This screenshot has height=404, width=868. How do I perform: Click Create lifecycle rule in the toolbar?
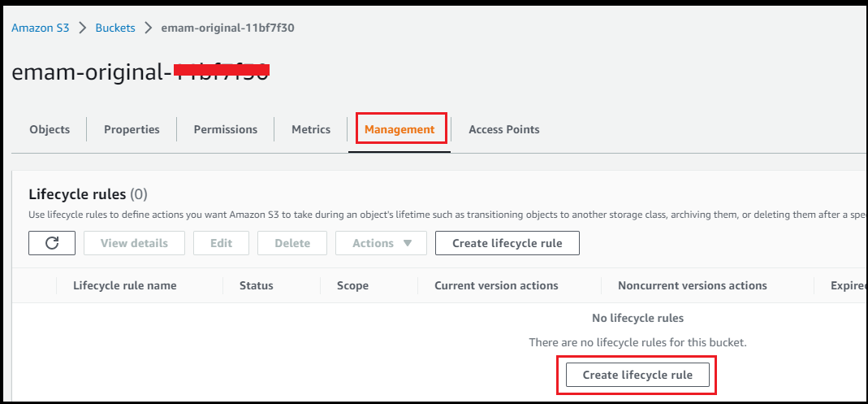click(507, 243)
